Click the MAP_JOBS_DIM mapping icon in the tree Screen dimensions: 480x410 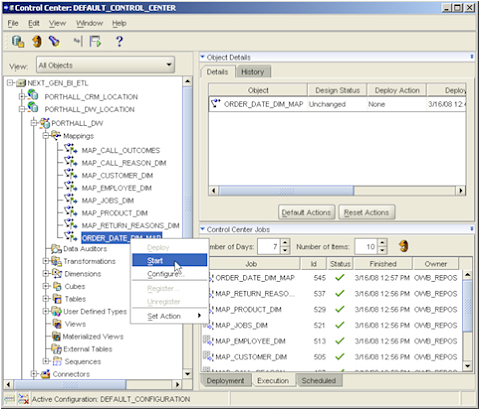[x=71, y=199]
